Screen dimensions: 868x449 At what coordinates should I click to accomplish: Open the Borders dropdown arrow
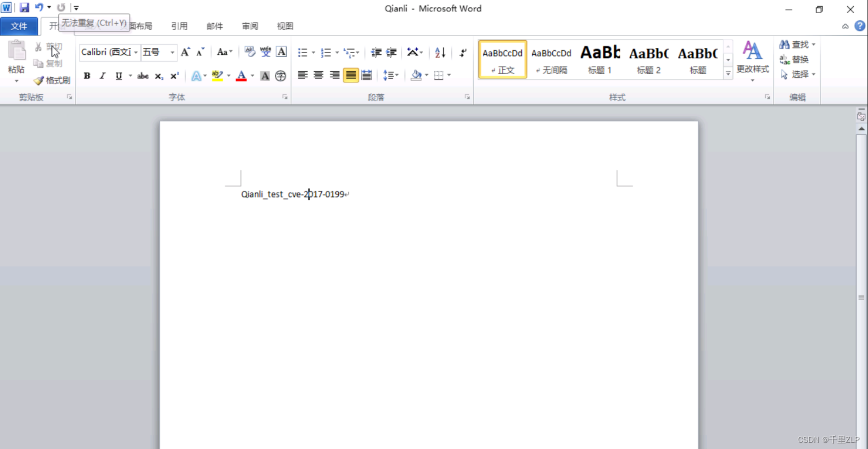pyautogui.click(x=449, y=75)
